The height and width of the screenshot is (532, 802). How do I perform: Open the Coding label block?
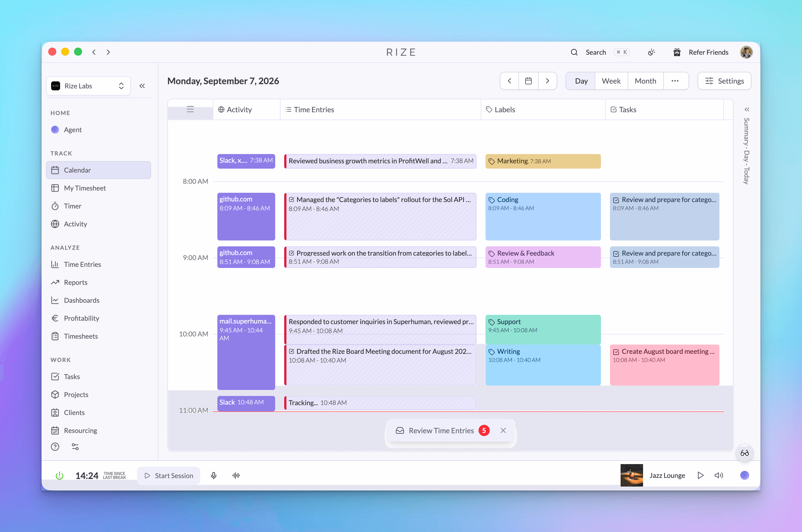(543, 216)
